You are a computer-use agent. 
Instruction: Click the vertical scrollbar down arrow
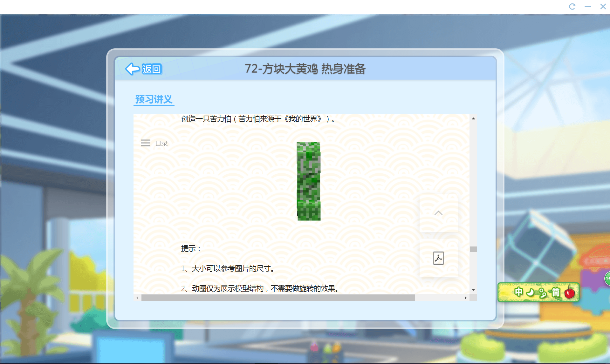click(473, 289)
